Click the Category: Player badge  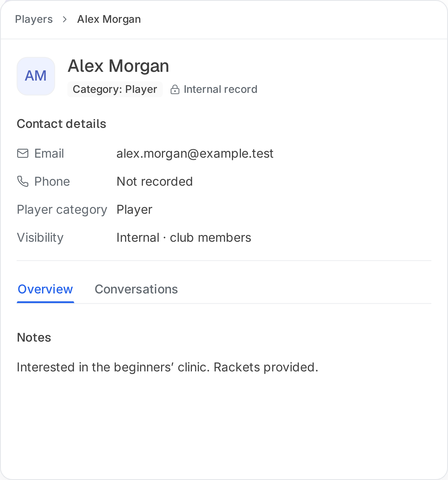coord(115,89)
